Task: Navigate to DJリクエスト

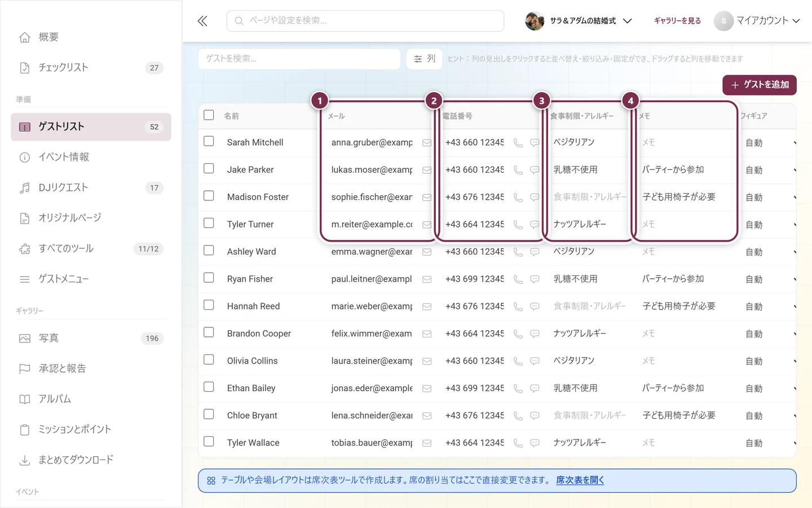Action: click(91, 188)
